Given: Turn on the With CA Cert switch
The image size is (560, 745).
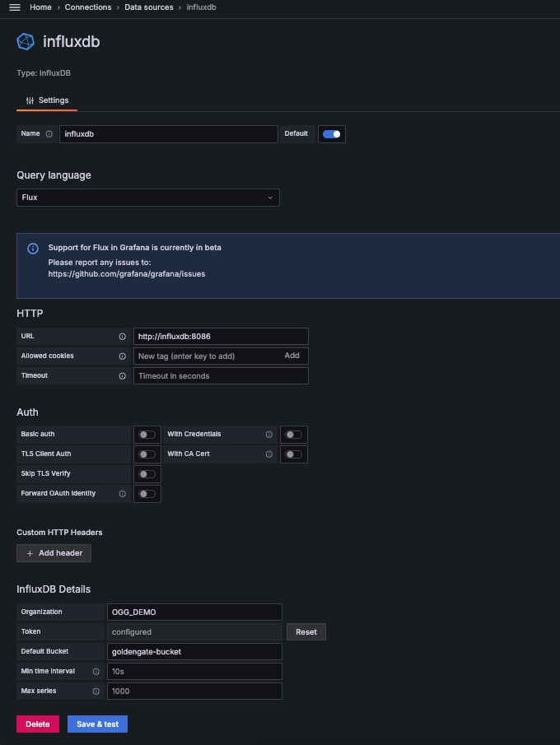Looking at the screenshot, I should (293, 454).
